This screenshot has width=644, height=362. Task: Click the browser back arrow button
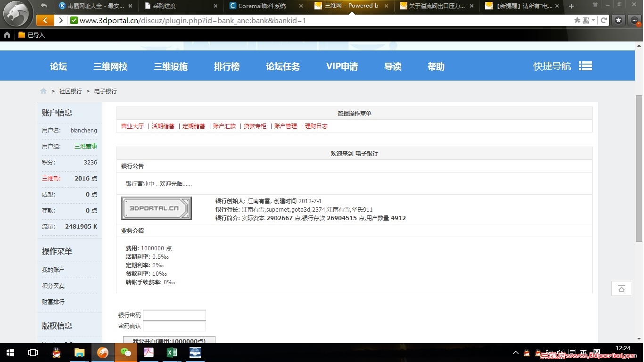(45, 20)
